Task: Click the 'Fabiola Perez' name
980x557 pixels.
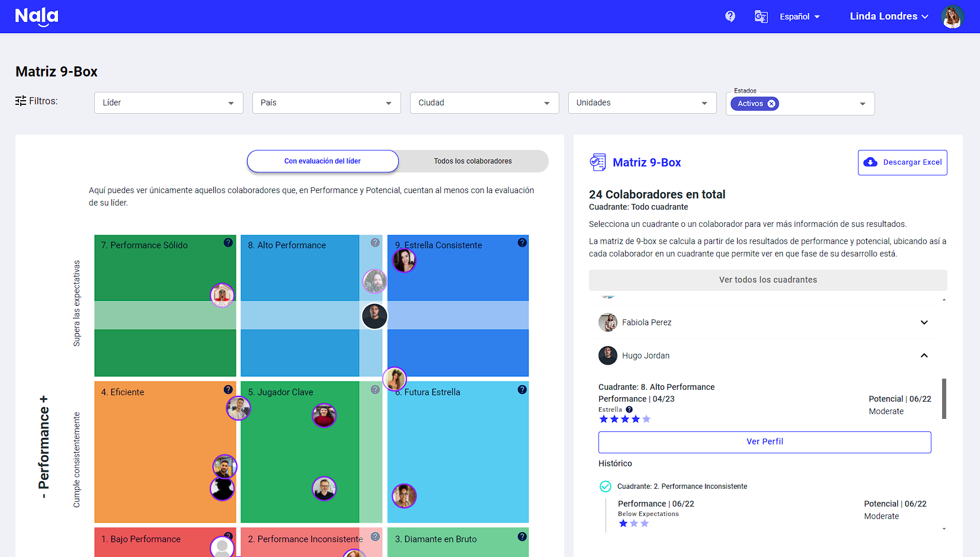Action: [647, 322]
